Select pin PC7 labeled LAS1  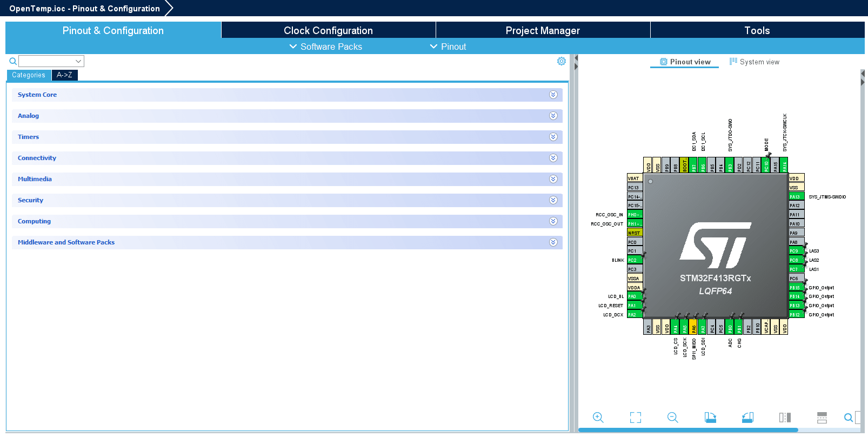tap(797, 269)
